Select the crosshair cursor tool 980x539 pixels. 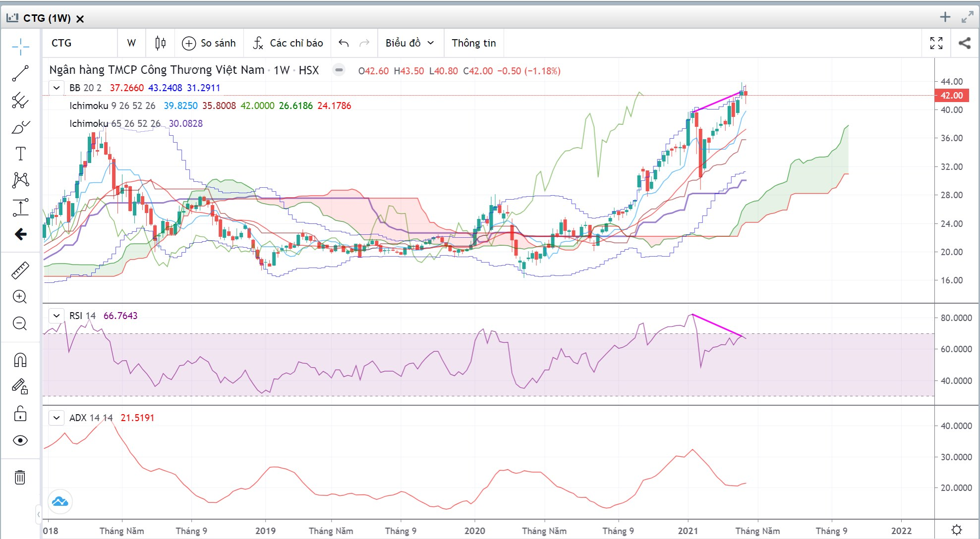pyautogui.click(x=20, y=47)
